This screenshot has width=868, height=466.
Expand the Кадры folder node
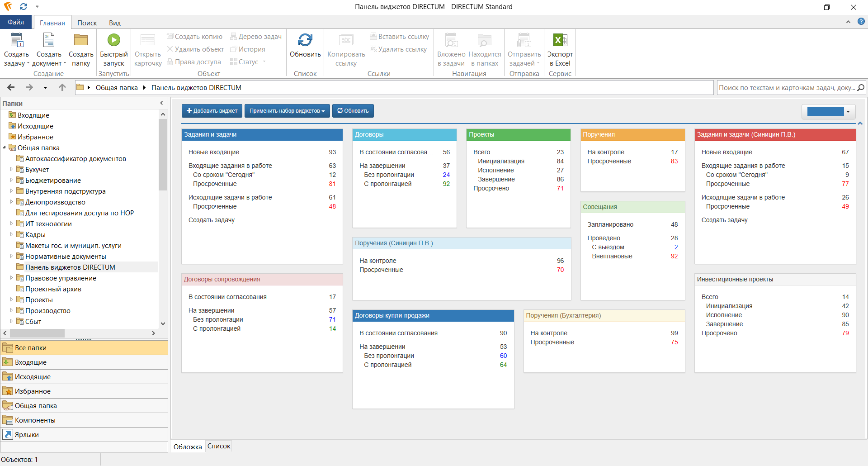[x=11, y=234]
